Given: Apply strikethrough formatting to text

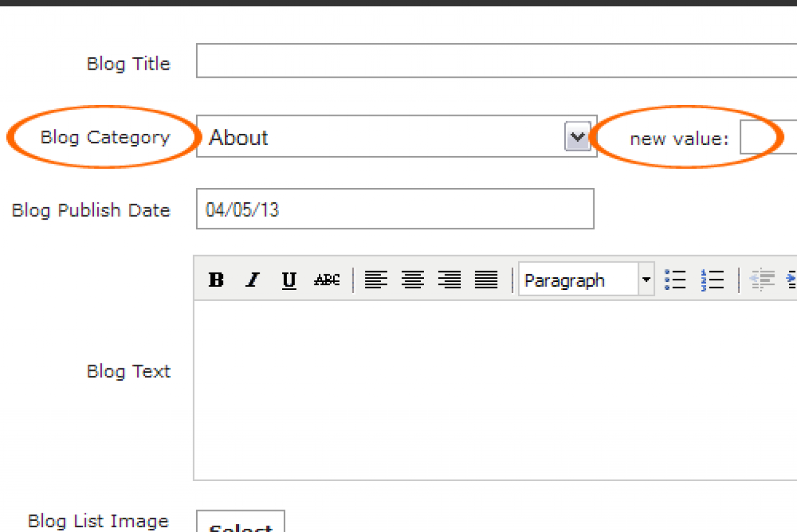Looking at the screenshot, I should [x=326, y=280].
